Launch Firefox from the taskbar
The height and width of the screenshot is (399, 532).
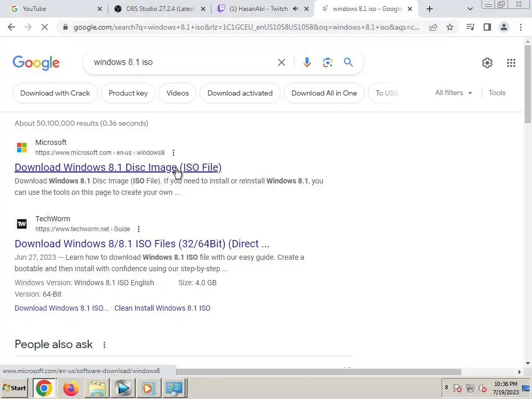pos(71,388)
